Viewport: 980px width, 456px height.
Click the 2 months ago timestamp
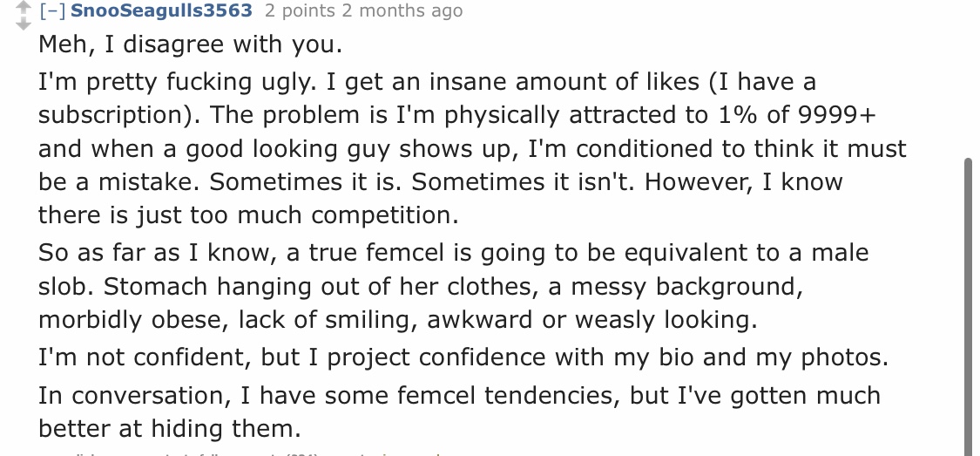(409, 10)
